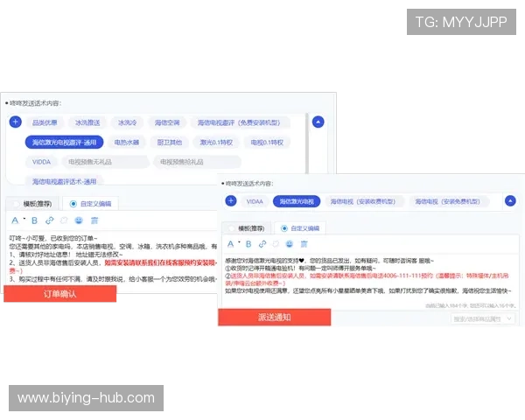Select 模板(推荐) radio in dispatch-notice panel
The width and height of the screenshot is (525, 420).
click(x=231, y=228)
